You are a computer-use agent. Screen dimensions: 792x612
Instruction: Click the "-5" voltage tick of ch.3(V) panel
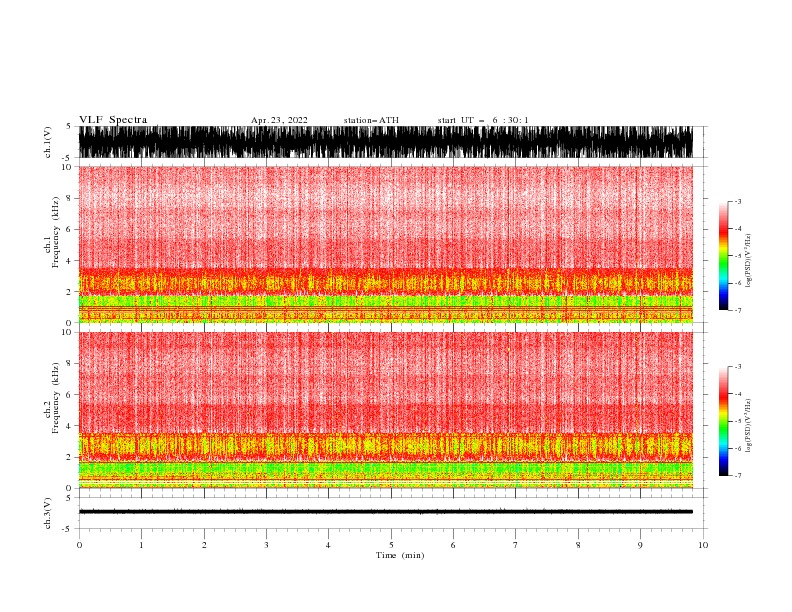pyautogui.click(x=68, y=529)
